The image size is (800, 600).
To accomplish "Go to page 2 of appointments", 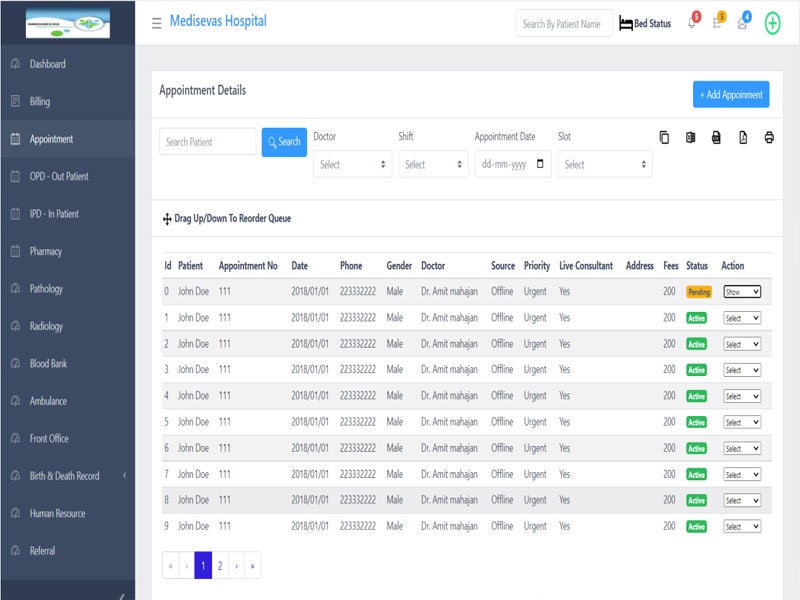I will pyautogui.click(x=220, y=566).
